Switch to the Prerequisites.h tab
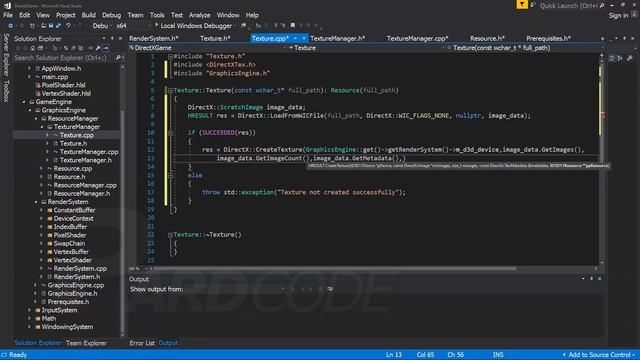Image resolution: width=640 pixels, height=360 pixels. pyautogui.click(x=548, y=38)
